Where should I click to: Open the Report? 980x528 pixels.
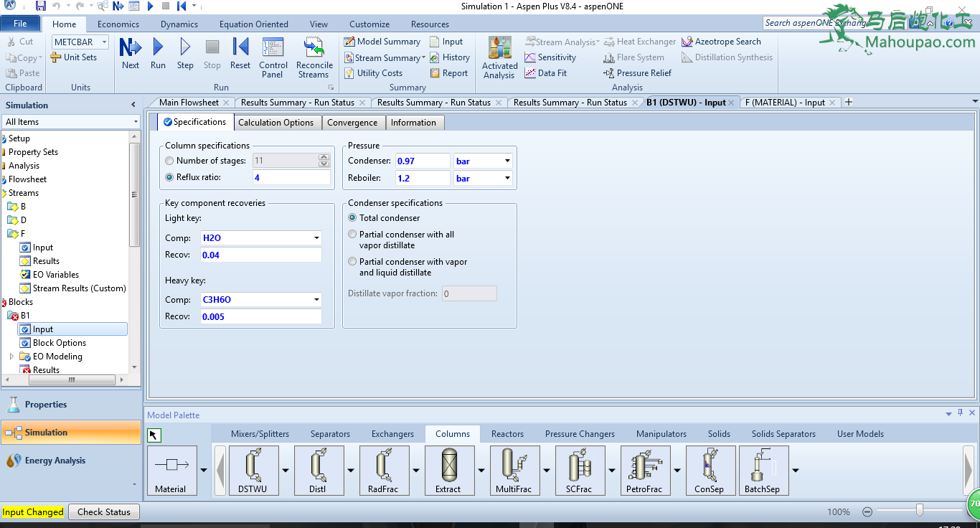pyautogui.click(x=449, y=73)
